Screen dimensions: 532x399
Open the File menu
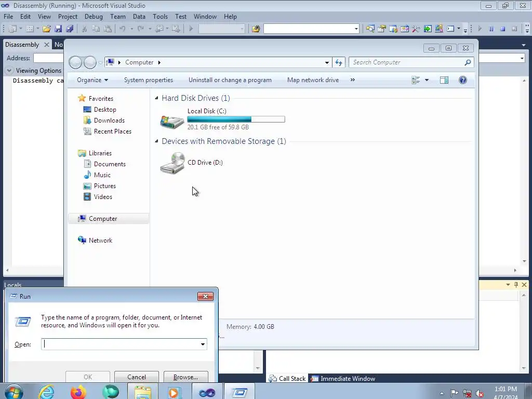click(x=8, y=16)
